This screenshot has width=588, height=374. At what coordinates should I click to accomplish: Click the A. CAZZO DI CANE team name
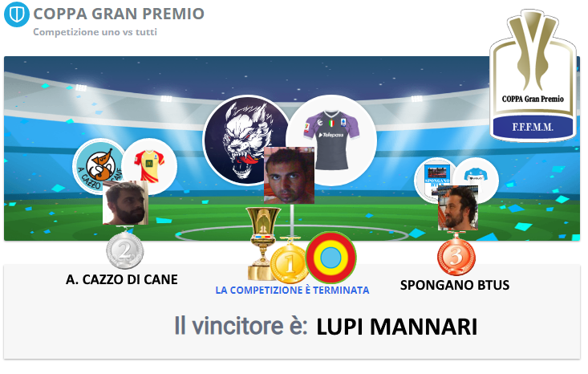(121, 280)
